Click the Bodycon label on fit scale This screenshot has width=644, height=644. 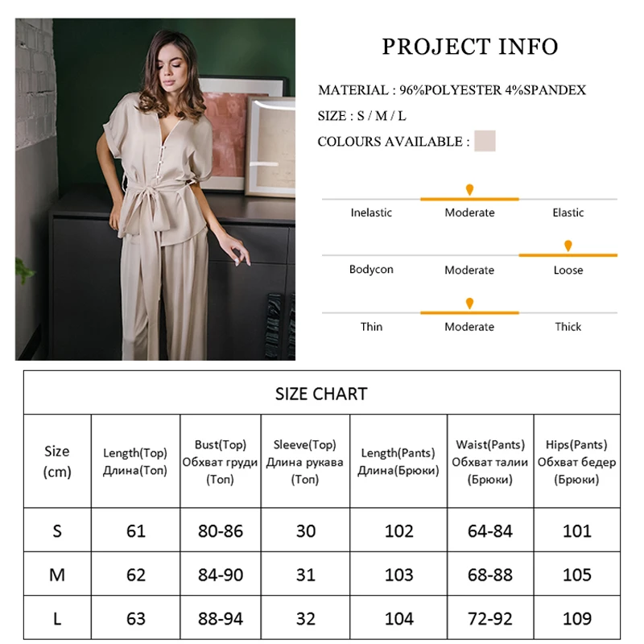pyautogui.click(x=371, y=270)
